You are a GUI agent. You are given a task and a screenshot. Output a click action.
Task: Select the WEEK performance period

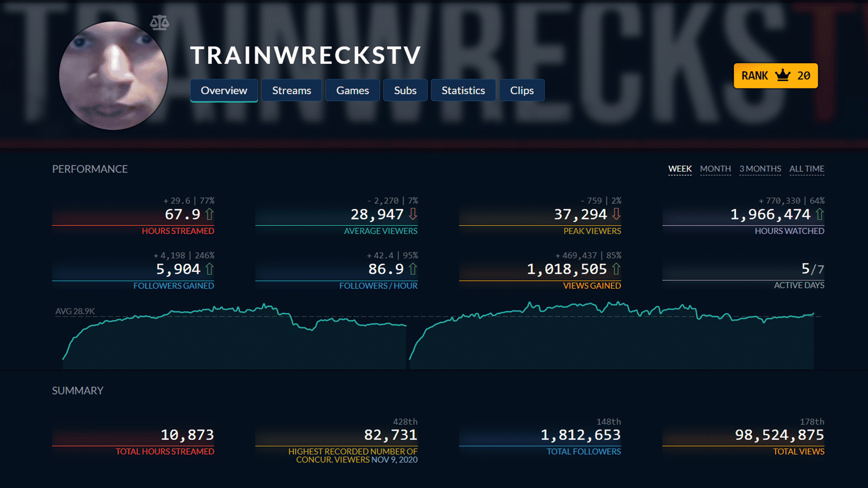click(680, 169)
